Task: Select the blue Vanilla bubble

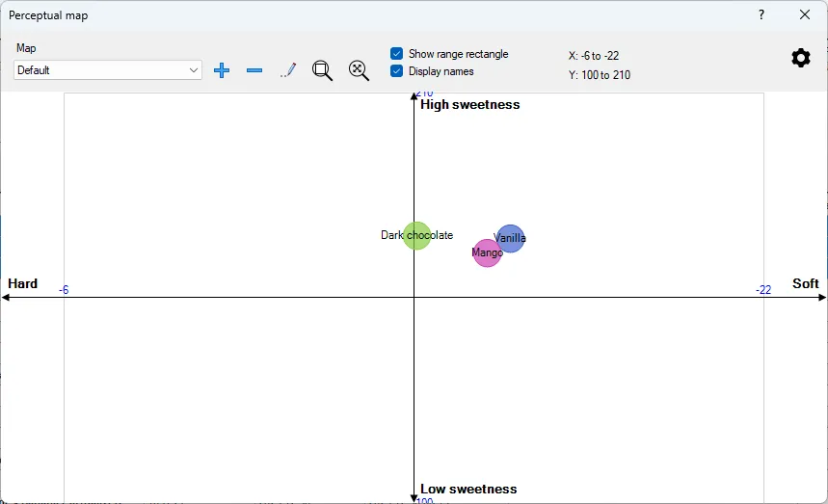Action: (511, 239)
